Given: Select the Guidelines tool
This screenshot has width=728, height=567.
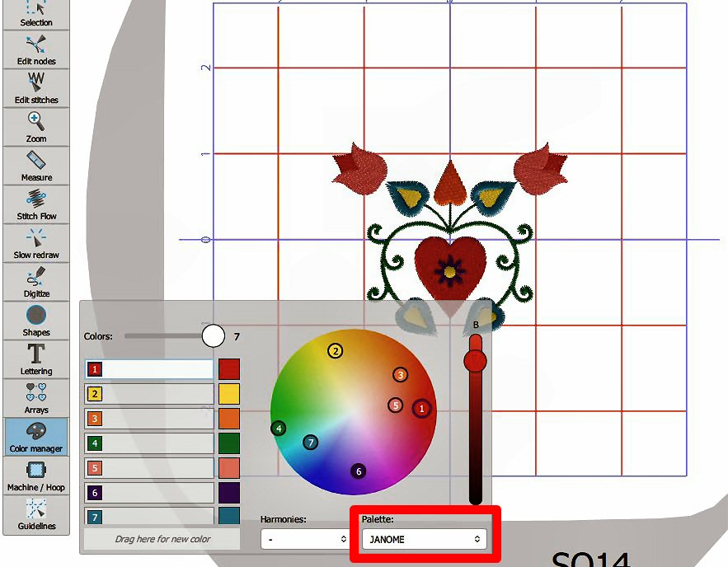Looking at the screenshot, I should (36, 515).
